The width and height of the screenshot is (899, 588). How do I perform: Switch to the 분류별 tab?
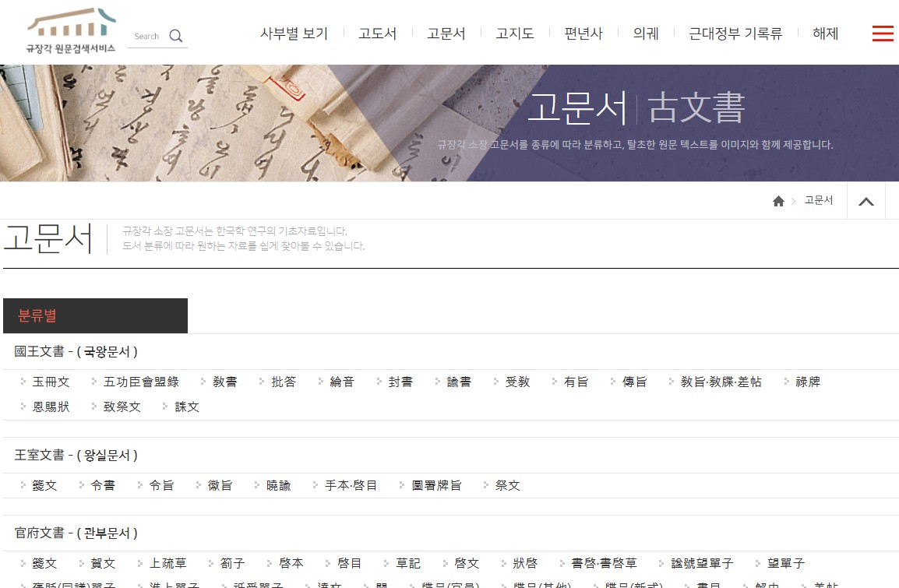(95, 315)
